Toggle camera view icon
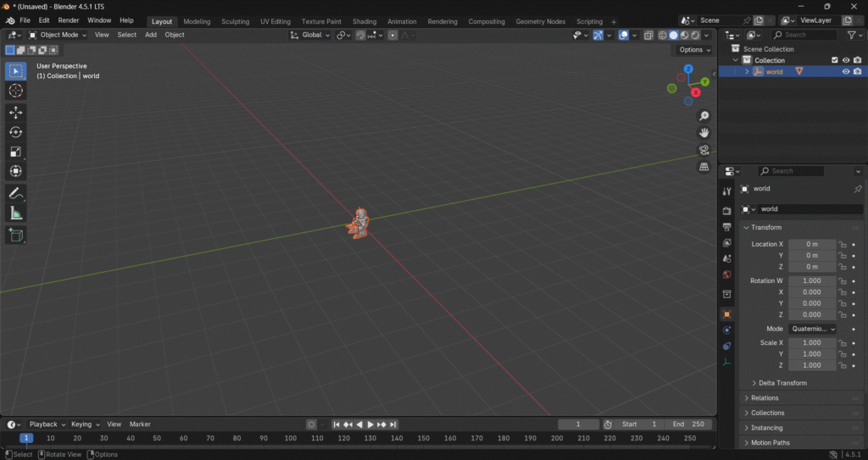Image resolution: width=868 pixels, height=460 pixels. [x=704, y=150]
